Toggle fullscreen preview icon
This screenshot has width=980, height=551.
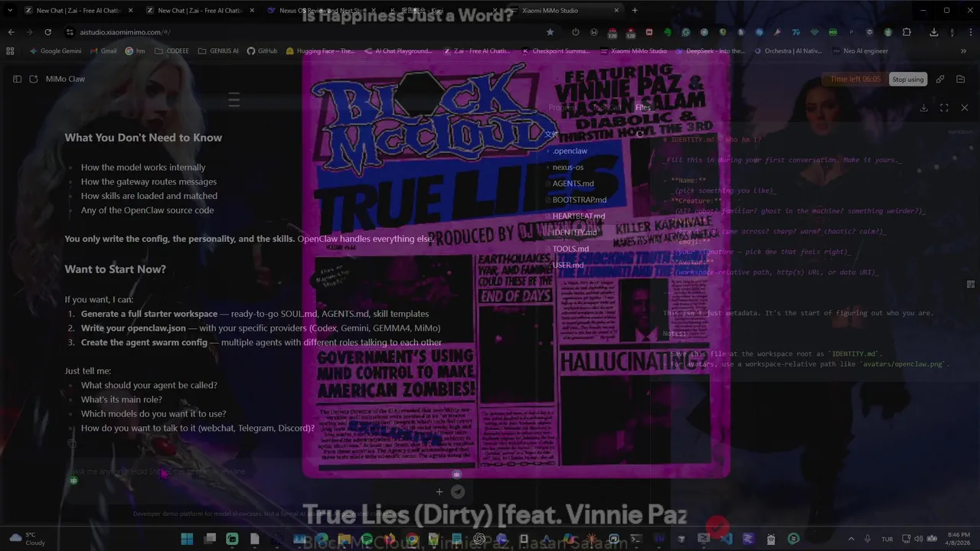click(x=944, y=108)
